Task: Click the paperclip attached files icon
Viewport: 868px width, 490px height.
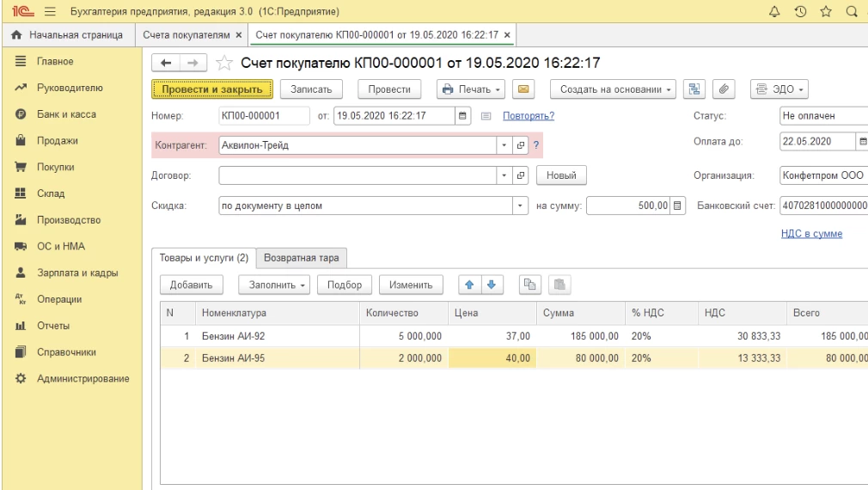Action: [x=724, y=89]
